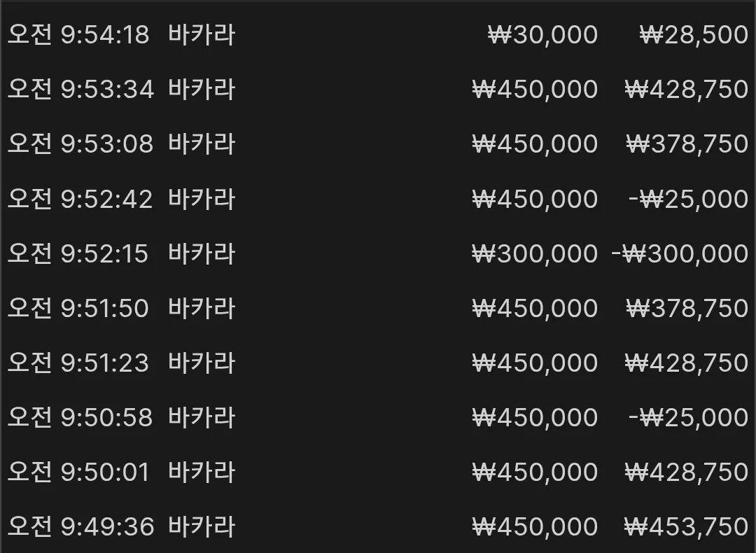Select the 9:49:36 바카라 entry
Image resolution: width=756 pixels, height=553 pixels.
click(378, 526)
